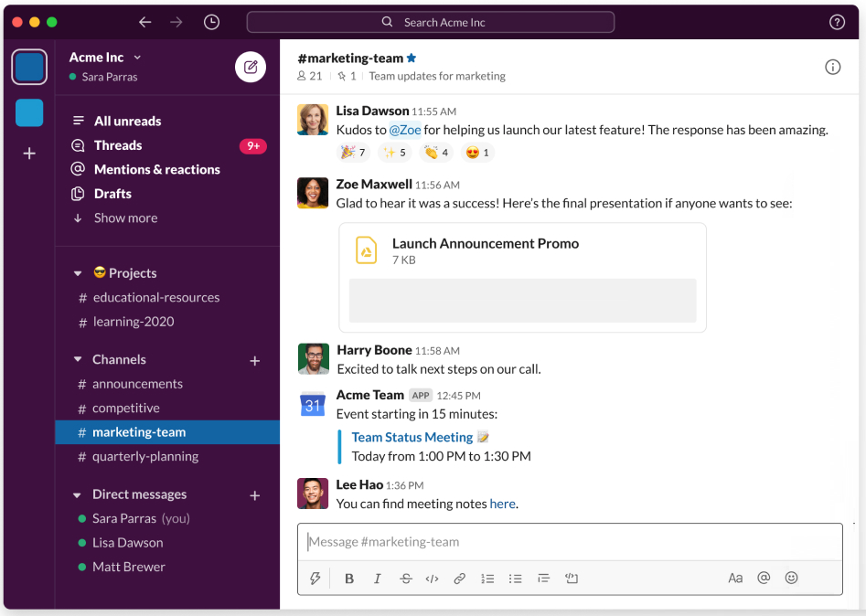This screenshot has width=866, height=616.
Task: Collapse the Projects section
Action: pos(78,273)
